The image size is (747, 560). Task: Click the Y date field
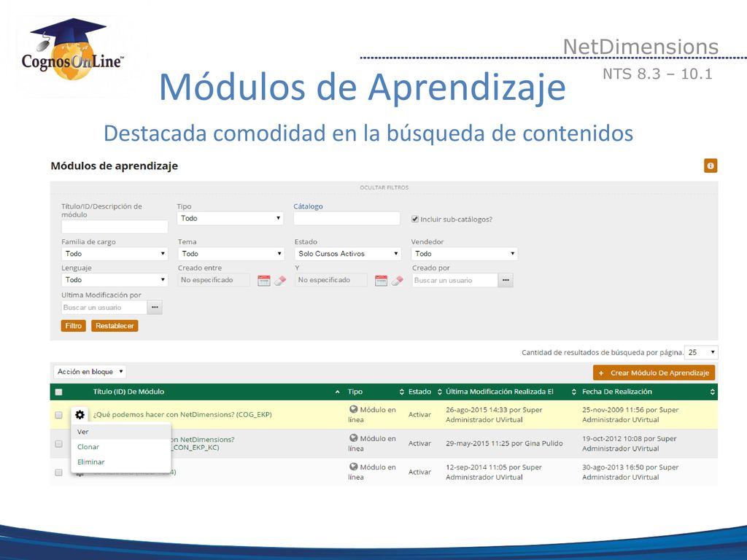(x=331, y=280)
